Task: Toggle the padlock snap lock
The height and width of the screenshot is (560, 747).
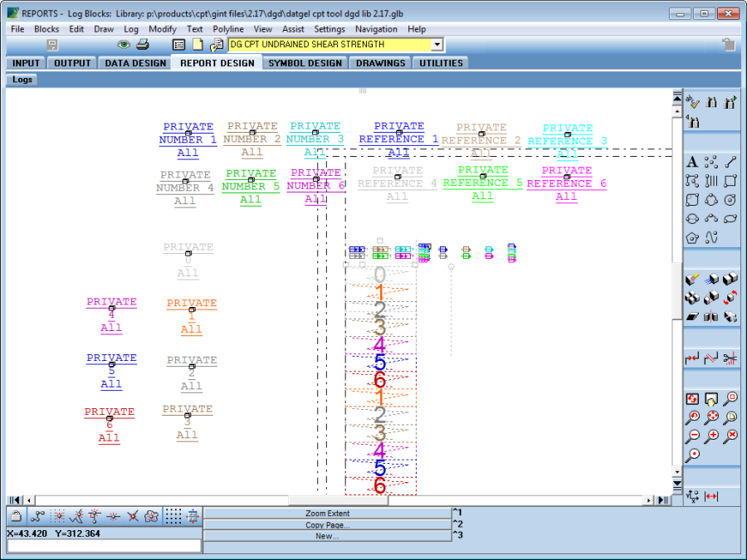Action: [16, 516]
